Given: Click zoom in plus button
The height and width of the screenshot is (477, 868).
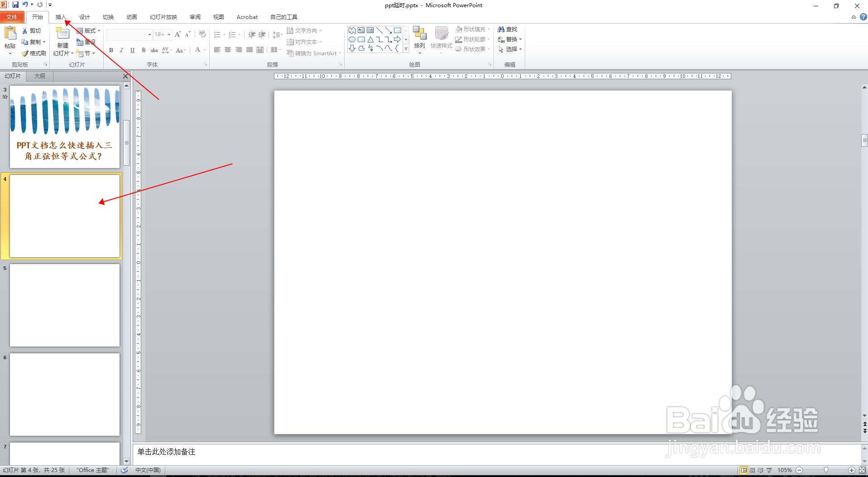Looking at the screenshot, I should click(852, 470).
